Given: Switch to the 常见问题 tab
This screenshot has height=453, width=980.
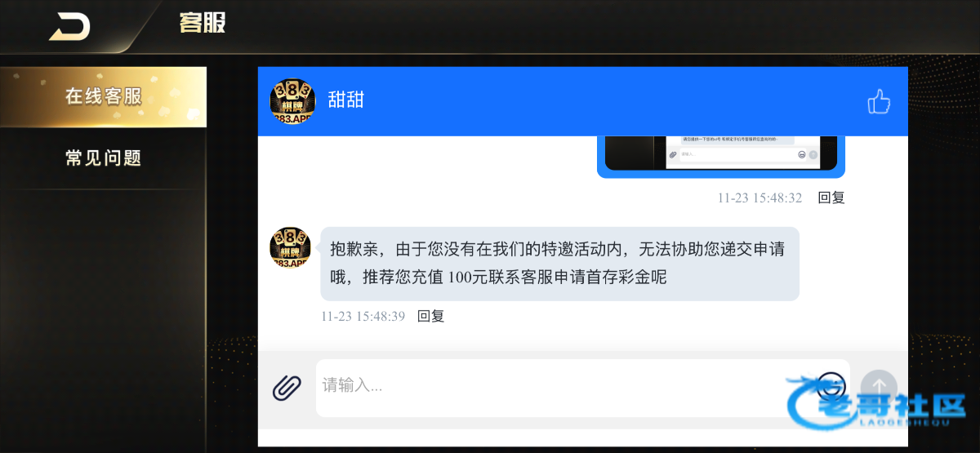Looking at the screenshot, I should point(103,158).
